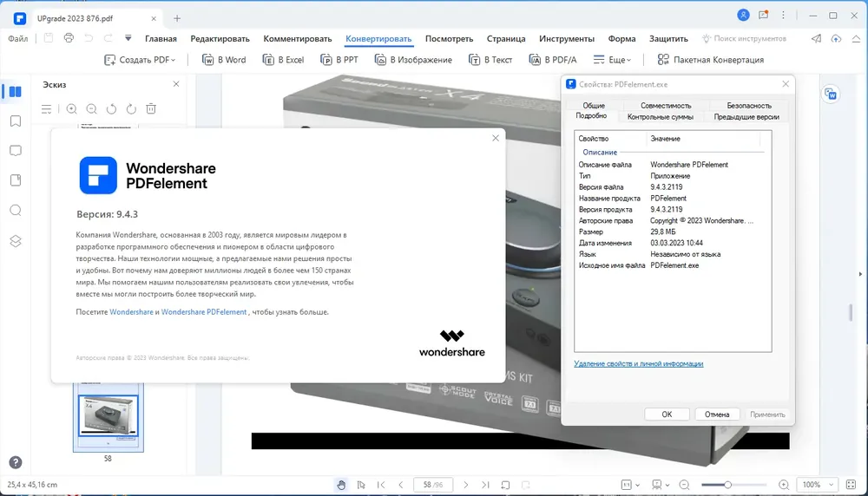868x496 pixels.
Task: Zoom out thumbnails in Эскиз panel
Action: [x=91, y=109]
